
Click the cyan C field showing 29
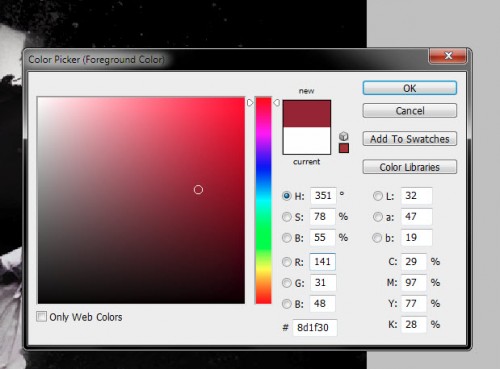[x=414, y=262]
